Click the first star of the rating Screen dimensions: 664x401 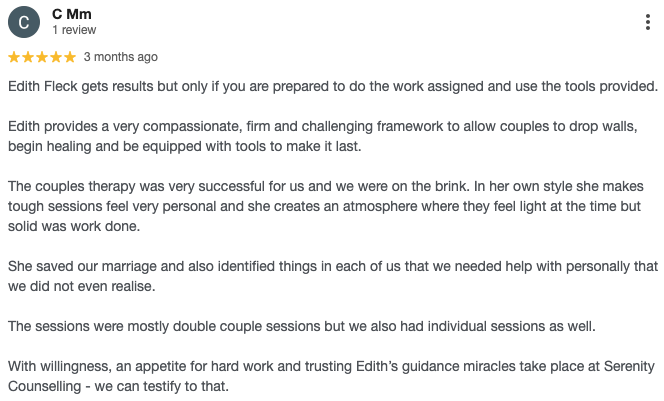coord(14,57)
